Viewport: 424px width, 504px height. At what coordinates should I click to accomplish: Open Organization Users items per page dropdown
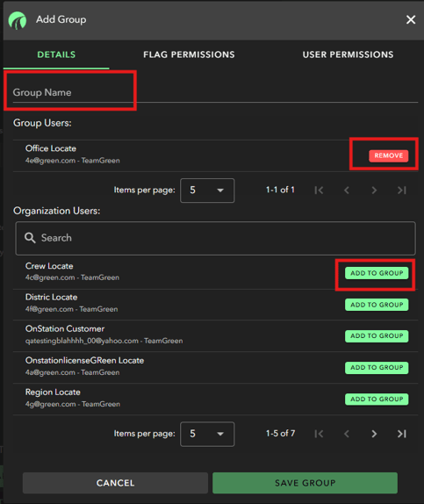click(x=207, y=434)
